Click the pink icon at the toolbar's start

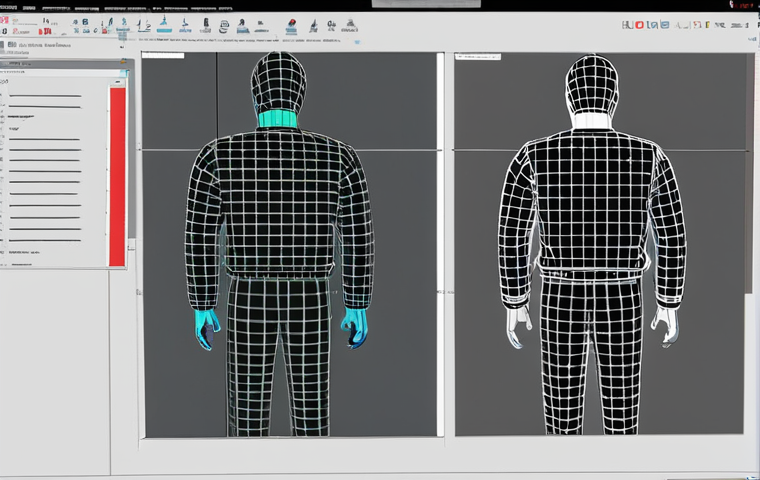coord(4,20)
